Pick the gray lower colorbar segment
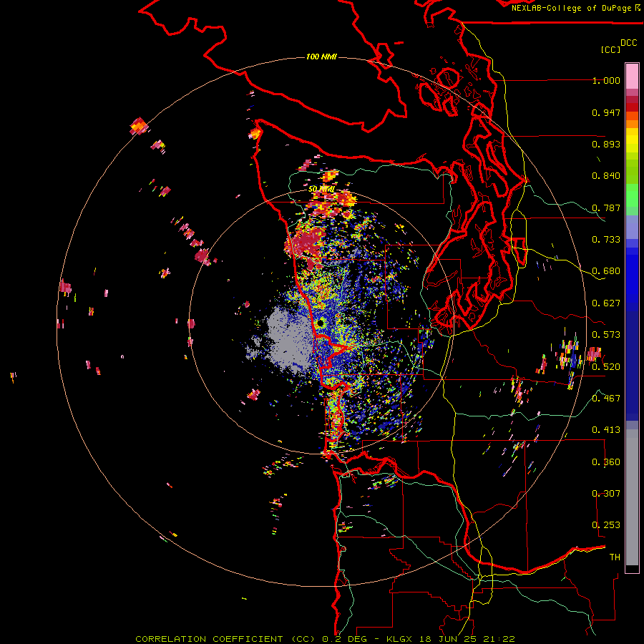644x644 pixels. tap(632, 497)
